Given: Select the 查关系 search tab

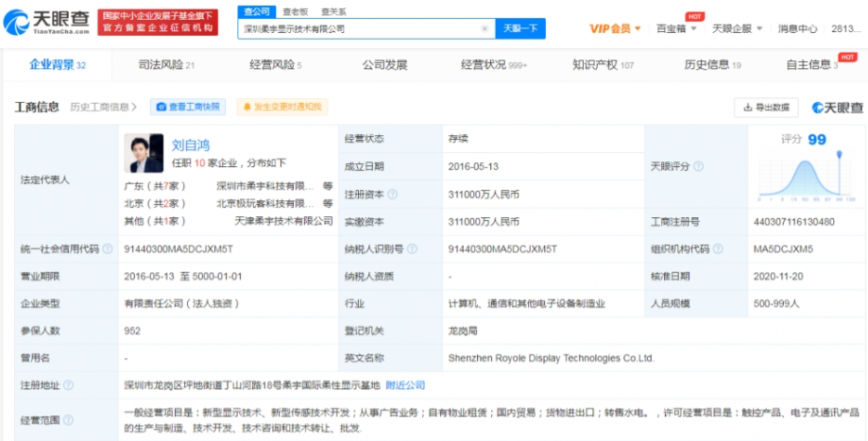Looking at the screenshot, I should 333,11.
